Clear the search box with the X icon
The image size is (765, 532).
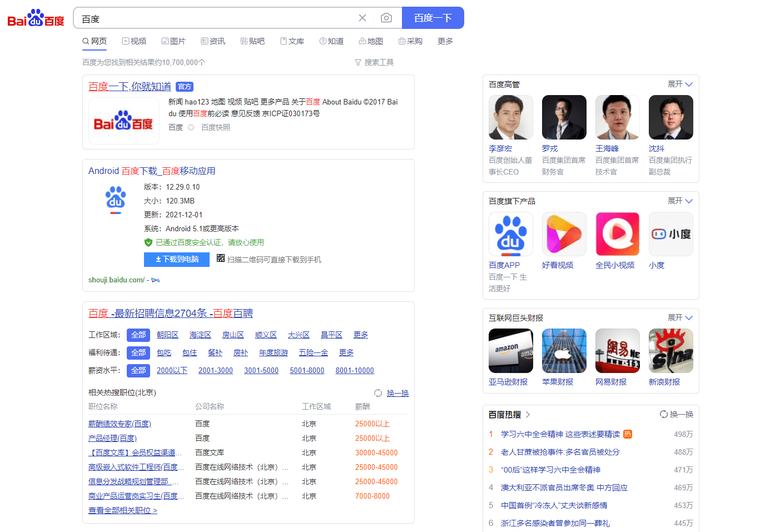click(x=362, y=18)
